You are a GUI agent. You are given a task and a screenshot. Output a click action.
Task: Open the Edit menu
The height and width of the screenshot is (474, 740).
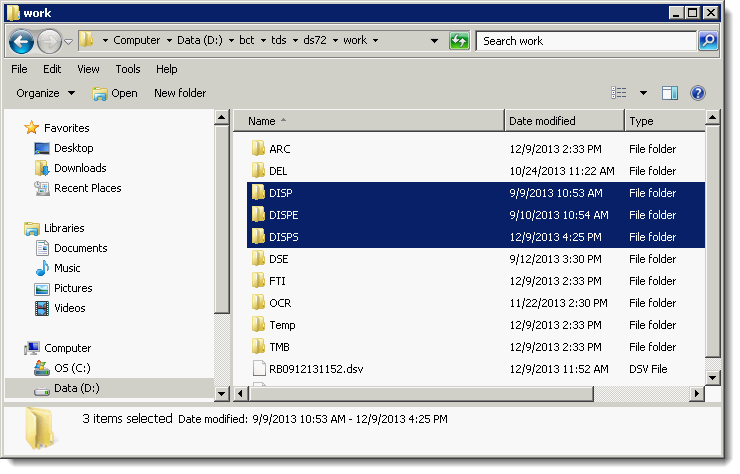(x=52, y=69)
